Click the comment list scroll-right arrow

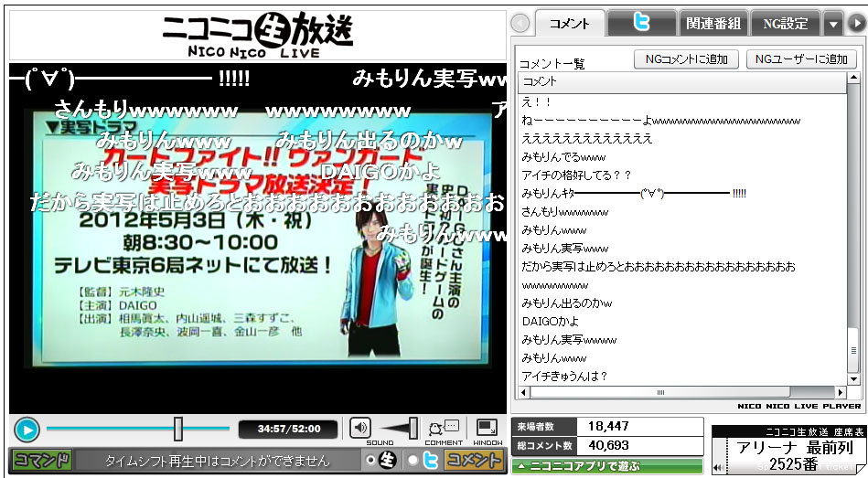tap(841, 392)
